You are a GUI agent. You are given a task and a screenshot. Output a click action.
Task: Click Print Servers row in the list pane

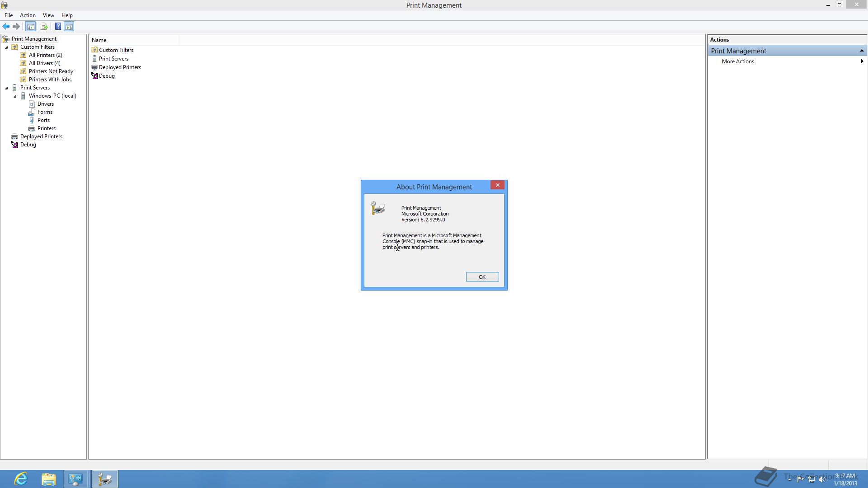tap(113, 59)
